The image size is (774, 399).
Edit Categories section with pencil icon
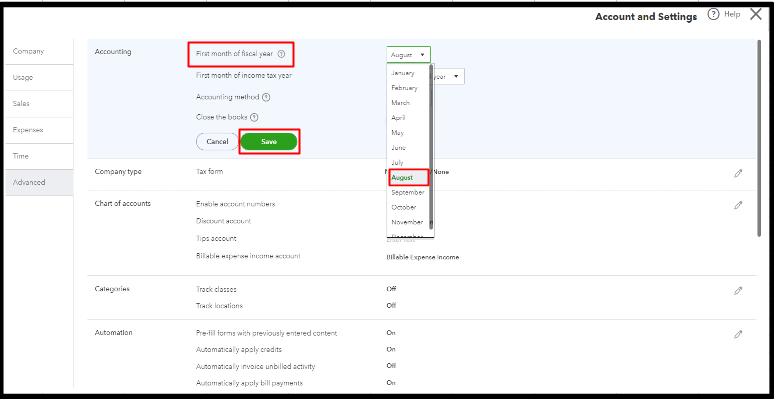click(x=738, y=291)
